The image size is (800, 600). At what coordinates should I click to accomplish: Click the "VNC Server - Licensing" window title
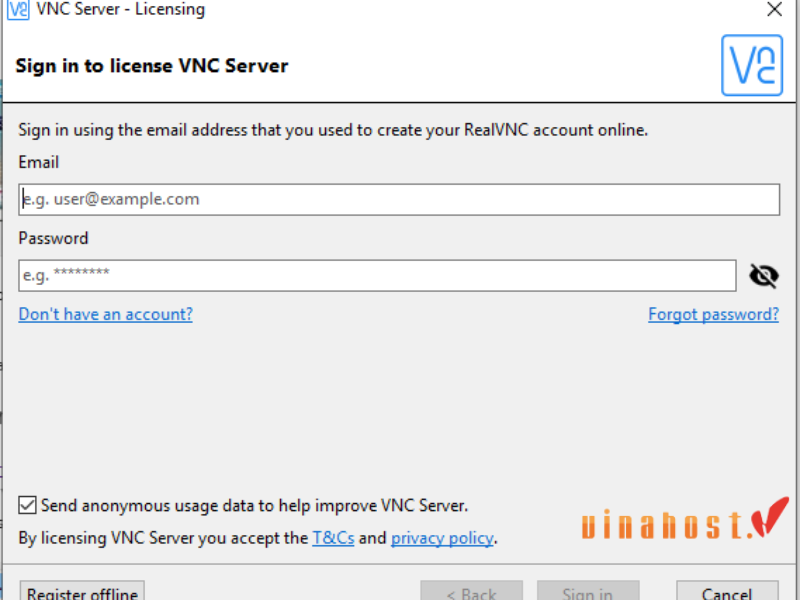120,9
